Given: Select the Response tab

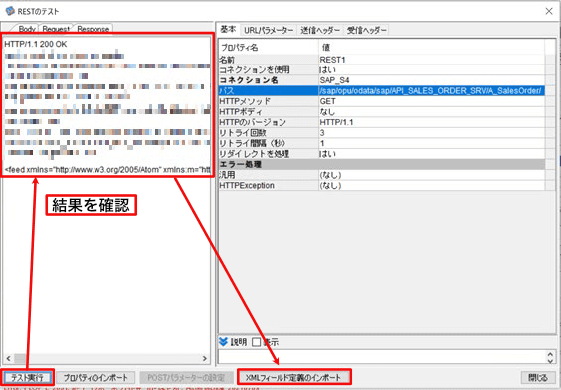Looking at the screenshot, I should 93,29.
